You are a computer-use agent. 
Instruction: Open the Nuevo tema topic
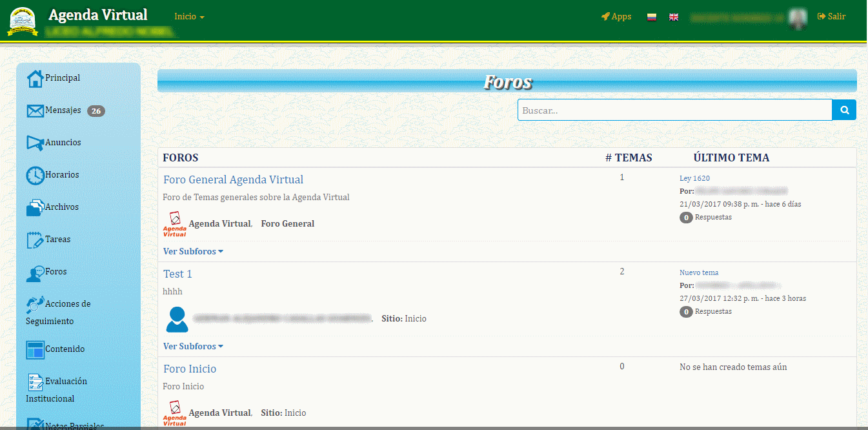click(x=699, y=273)
